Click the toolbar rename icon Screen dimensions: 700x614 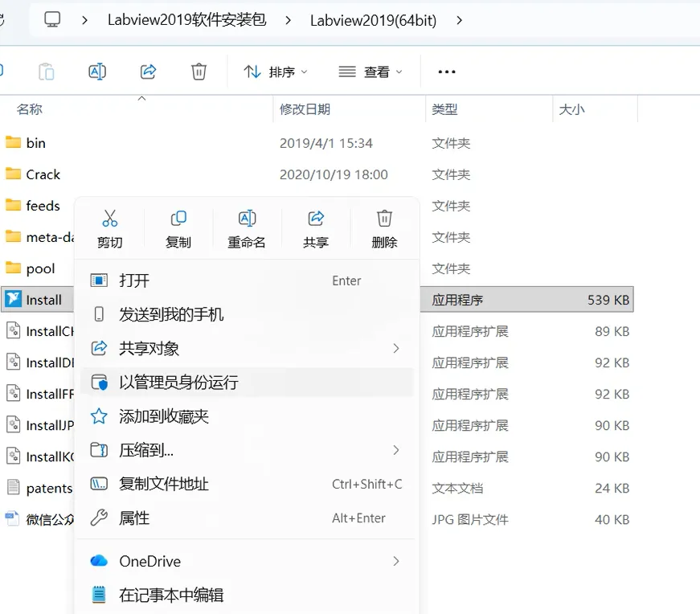[x=97, y=72]
